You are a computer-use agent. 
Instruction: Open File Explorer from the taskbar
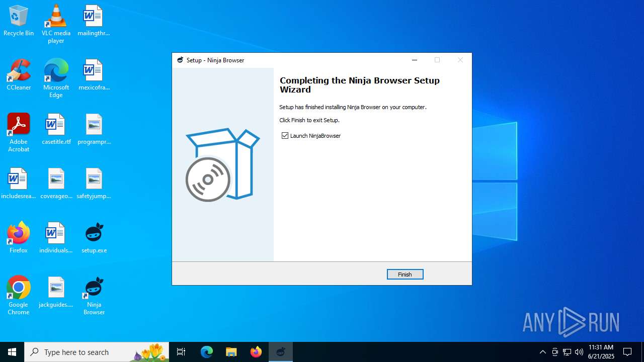[x=231, y=352]
